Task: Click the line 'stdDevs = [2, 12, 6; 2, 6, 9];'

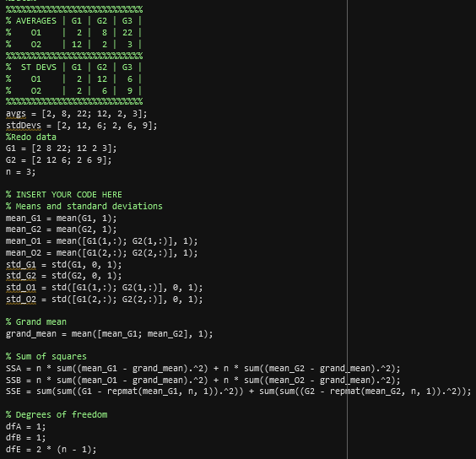Action: click(82, 126)
